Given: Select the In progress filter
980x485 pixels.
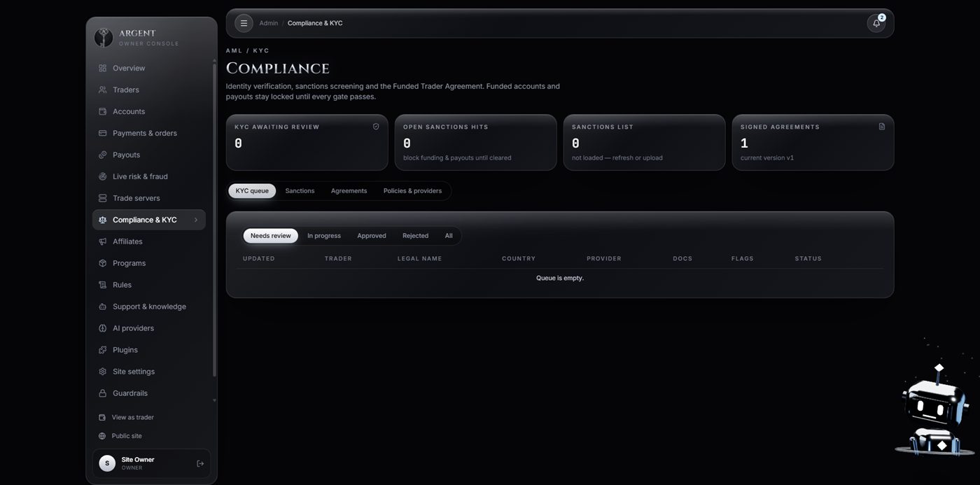Looking at the screenshot, I should click(x=324, y=236).
